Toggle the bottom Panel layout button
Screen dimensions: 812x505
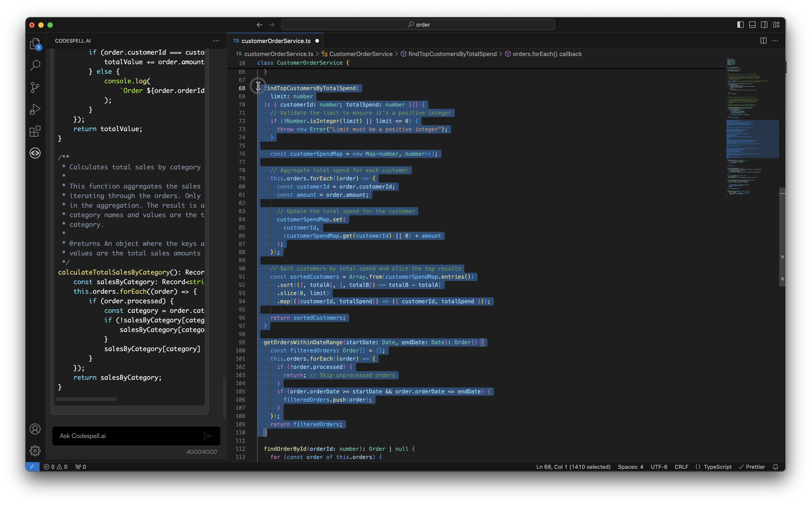[x=752, y=25]
